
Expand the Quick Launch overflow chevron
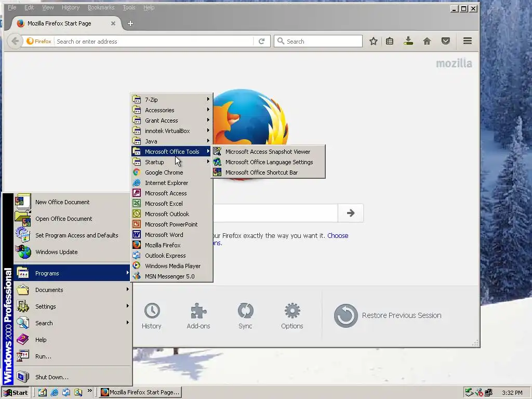click(x=89, y=391)
